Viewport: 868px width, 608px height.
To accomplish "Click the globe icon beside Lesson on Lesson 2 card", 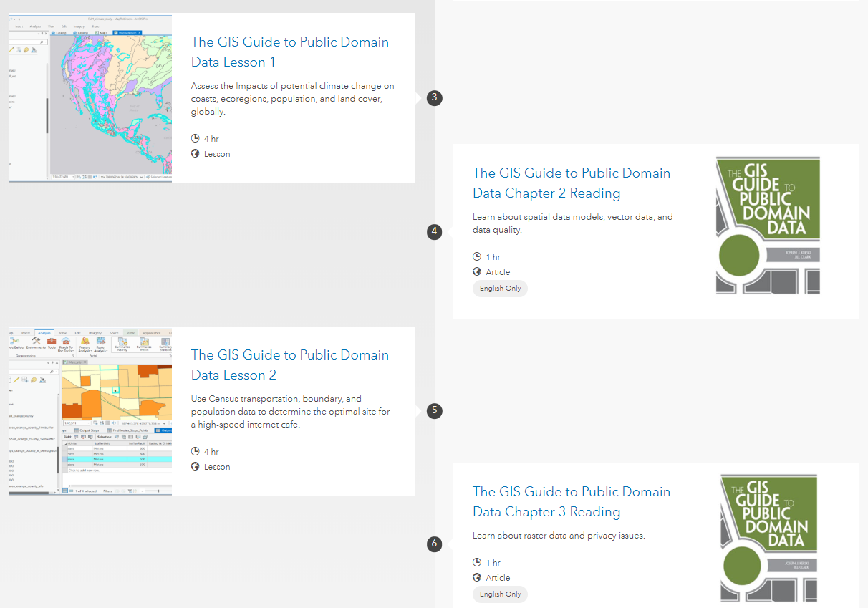I will tap(195, 466).
